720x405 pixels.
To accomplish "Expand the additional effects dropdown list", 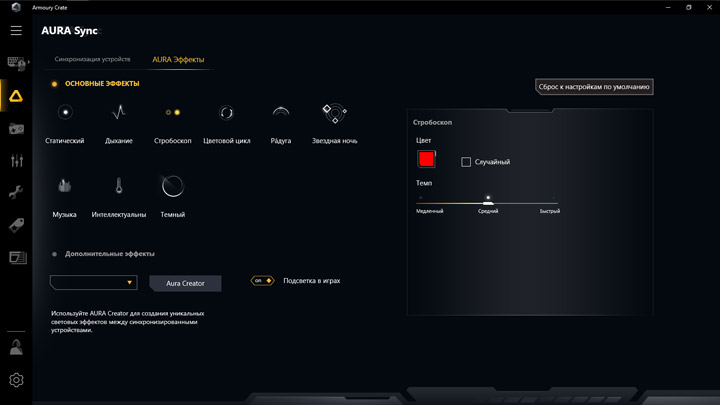I will [x=94, y=282].
